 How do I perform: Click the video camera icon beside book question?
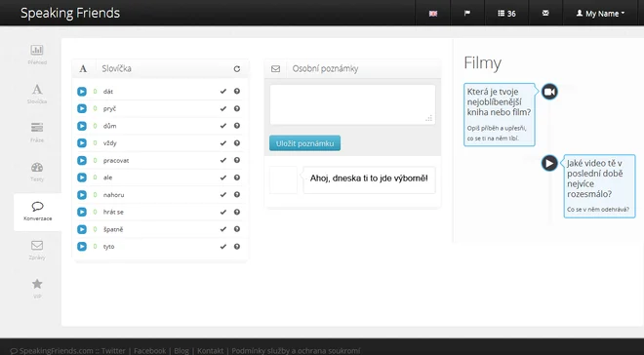pyautogui.click(x=549, y=92)
